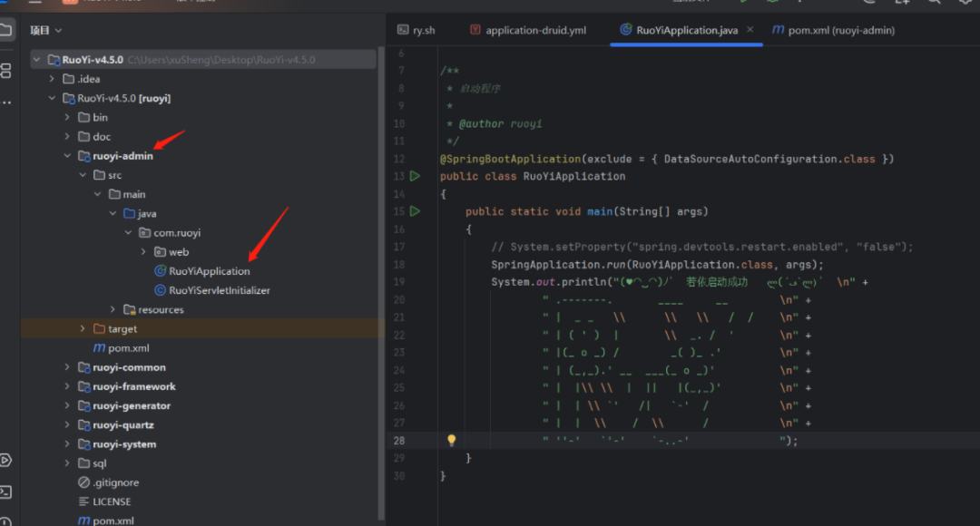Select RuoYiServletInitializer in project tree
This screenshot has height=526, width=980.
click(220, 290)
